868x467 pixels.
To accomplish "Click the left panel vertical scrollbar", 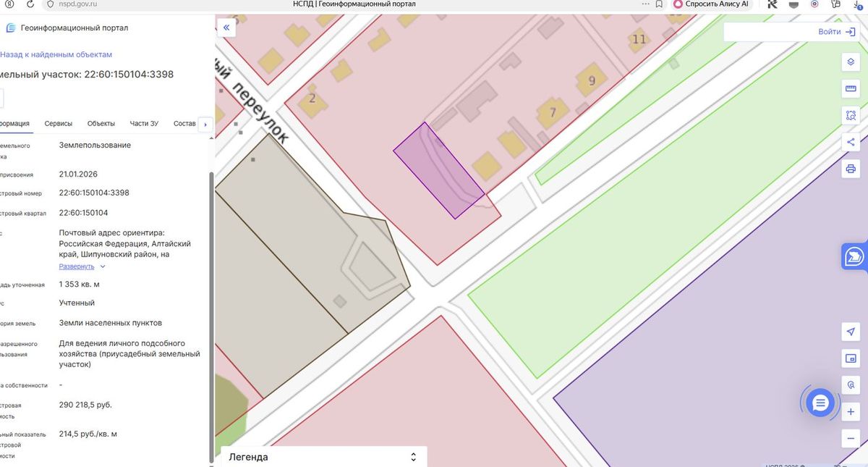I will click(211, 316).
